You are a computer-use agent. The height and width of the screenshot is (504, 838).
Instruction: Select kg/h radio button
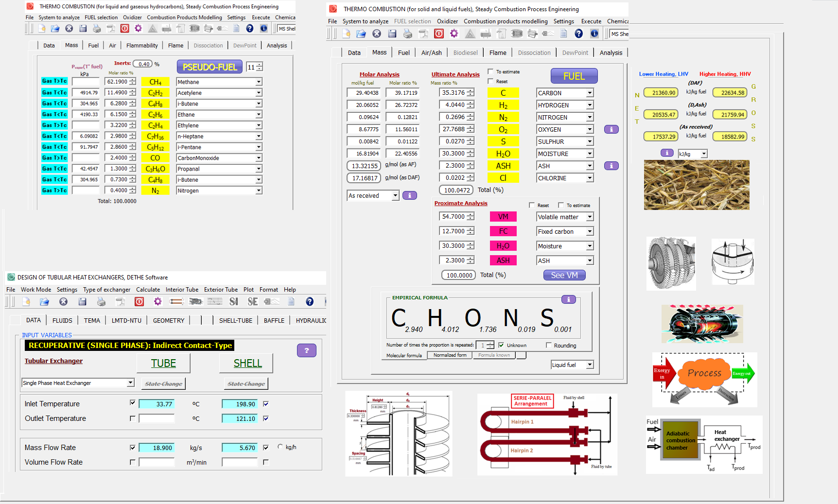click(280, 447)
